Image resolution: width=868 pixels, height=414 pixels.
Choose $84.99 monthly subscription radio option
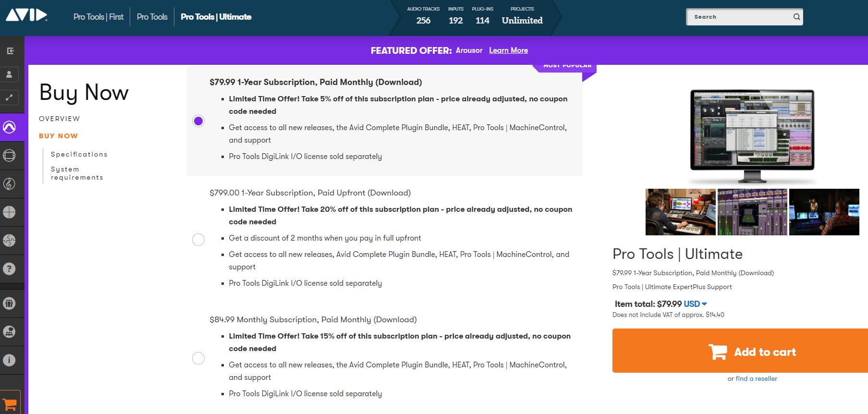pyautogui.click(x=198, y=358)
